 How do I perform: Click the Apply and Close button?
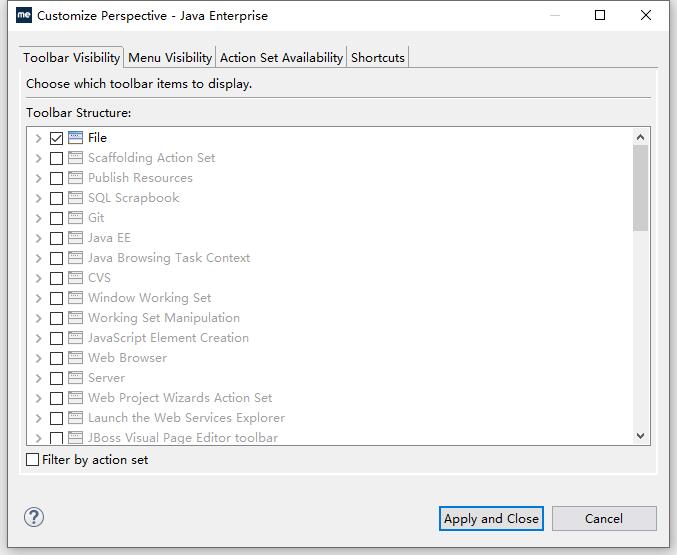[x=491, y=518]
